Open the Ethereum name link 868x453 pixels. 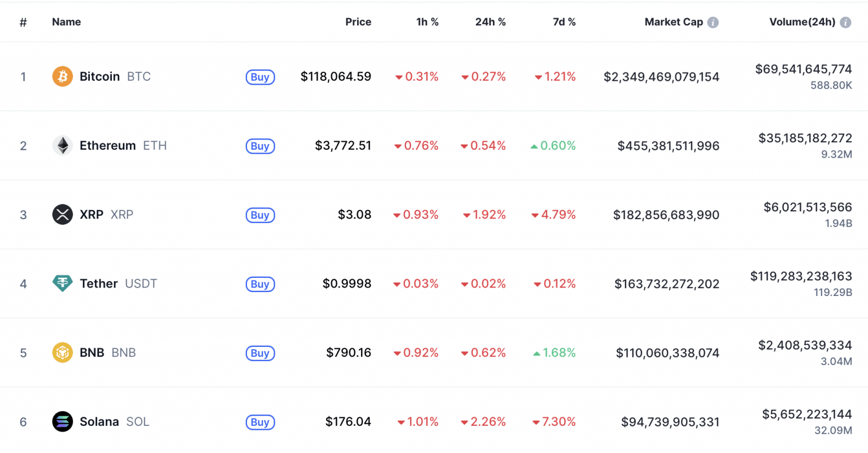[107, 145]
